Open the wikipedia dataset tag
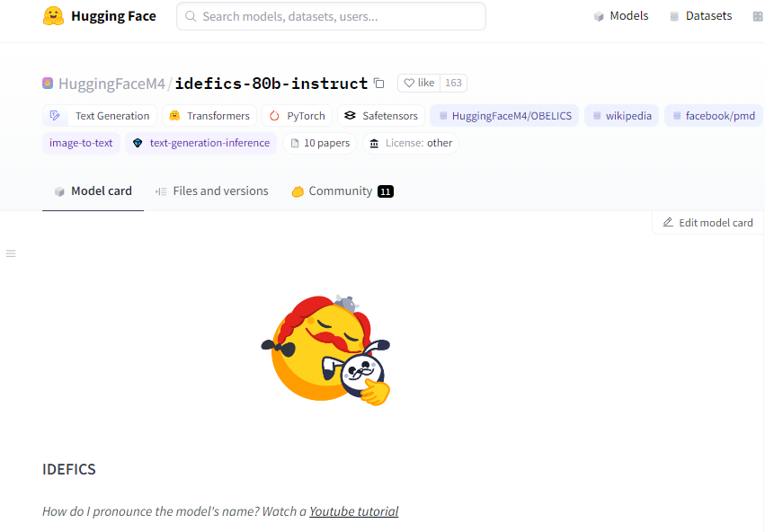Image resolution: width=765 pixels, height=532 pixels. point(621,116)
